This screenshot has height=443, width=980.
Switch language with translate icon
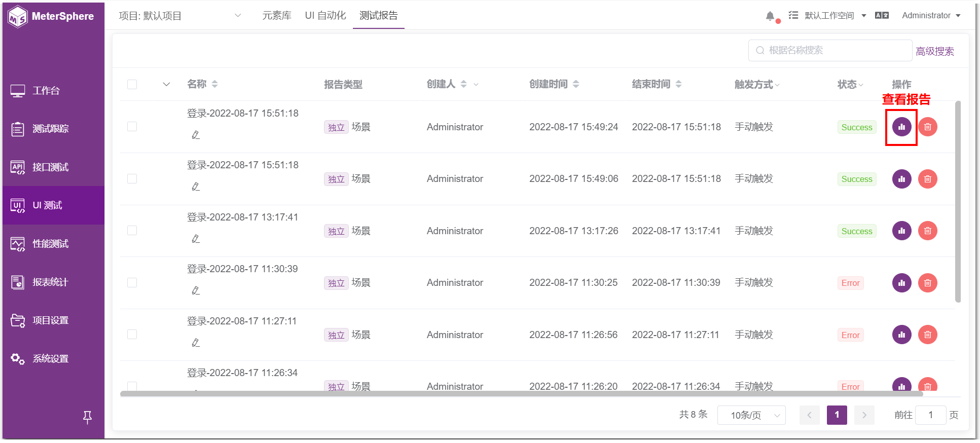pos(882,15)
